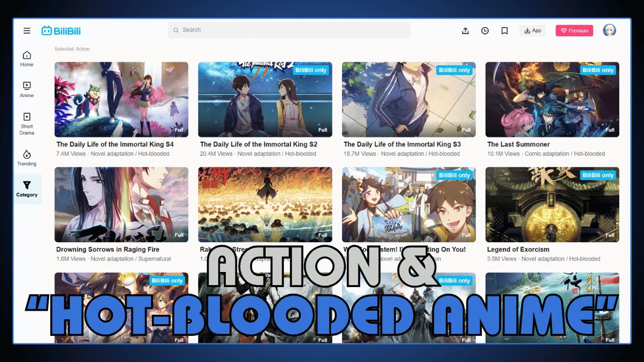Expand the hamburger menu at top left
The image size is (644, 362).
(x=27, y=30)
